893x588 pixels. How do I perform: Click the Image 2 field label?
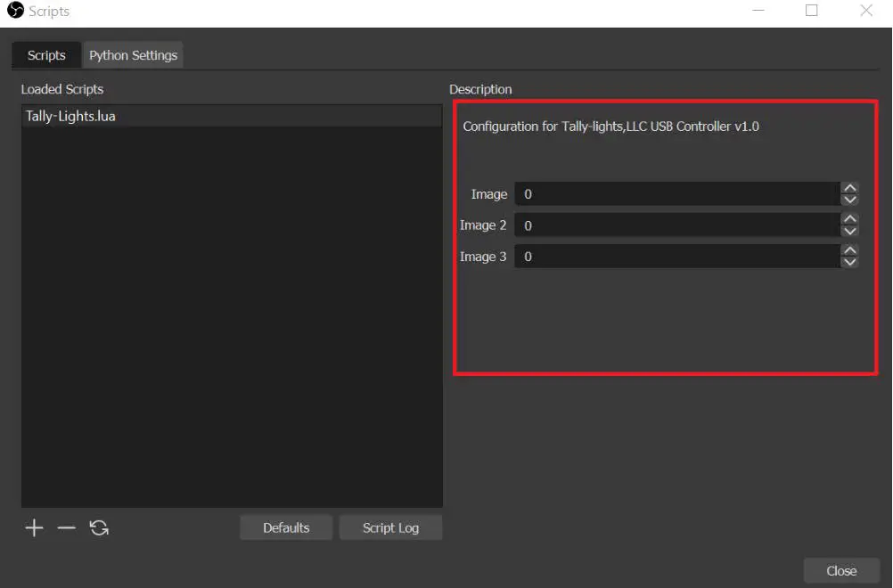pyautogui.click(x=483, y=225)
